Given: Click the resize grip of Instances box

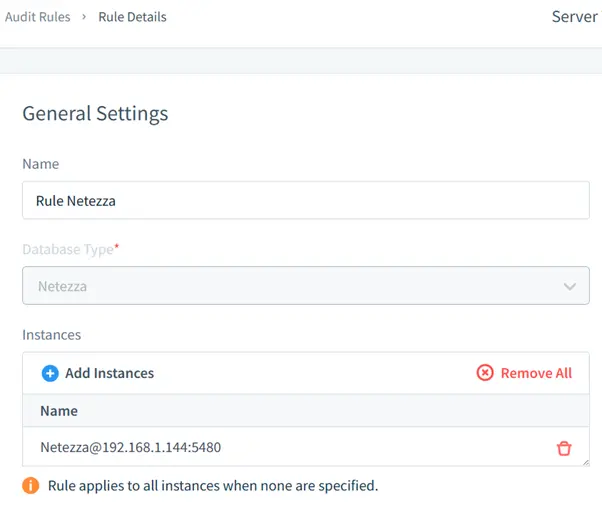Looking at the screenshot, I should pyautogui.click(x=586, y=463).
